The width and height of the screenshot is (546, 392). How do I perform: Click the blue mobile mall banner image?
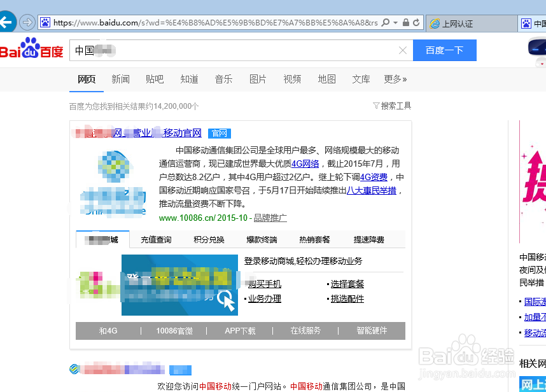[x=179, y=285]
